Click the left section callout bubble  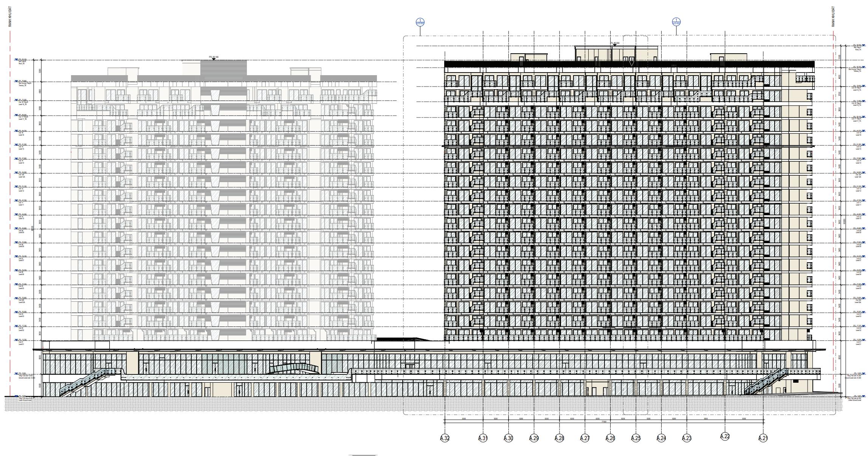point(420,22)
